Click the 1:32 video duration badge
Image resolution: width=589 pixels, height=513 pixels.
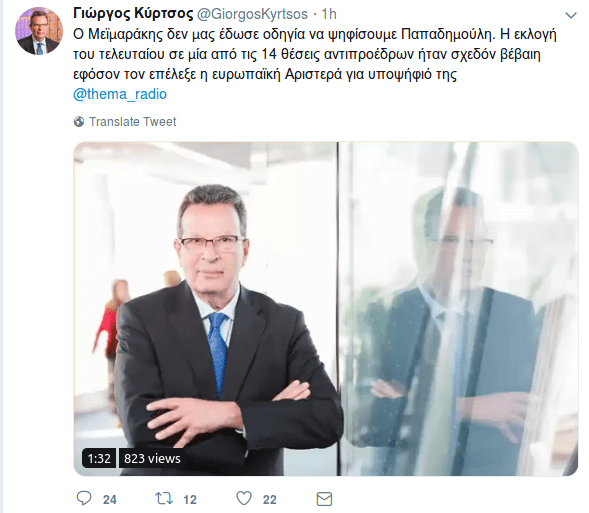pyautogui.click(x=99, y=458)
